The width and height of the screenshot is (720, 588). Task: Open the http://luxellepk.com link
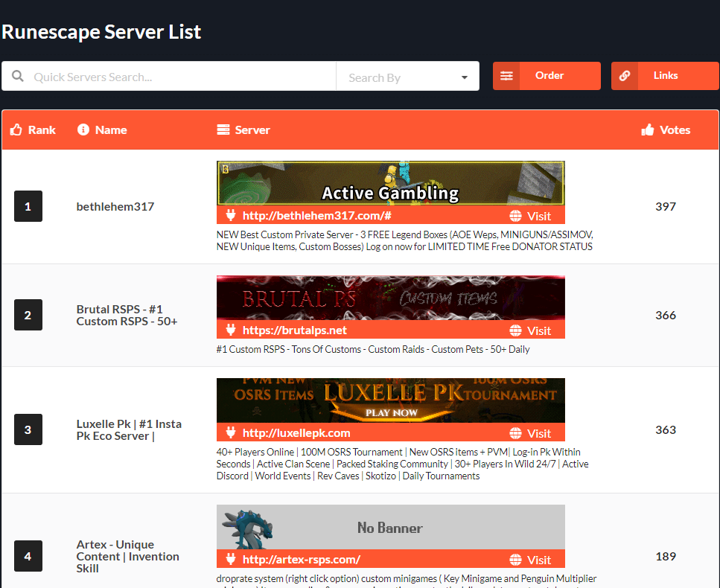pos(296,433)
